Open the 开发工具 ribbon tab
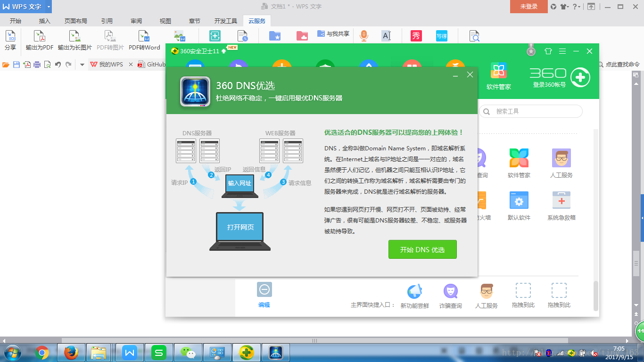 point(226,21)
